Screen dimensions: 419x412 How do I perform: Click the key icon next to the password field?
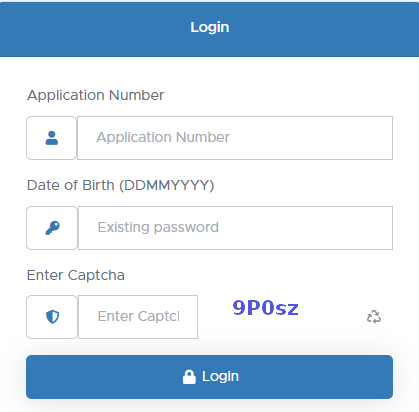(52, 228)
